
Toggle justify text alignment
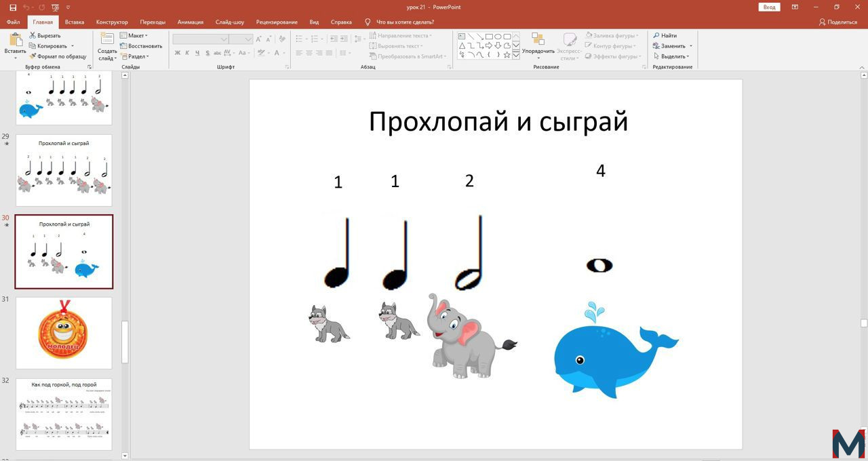[x=330, y=53]
